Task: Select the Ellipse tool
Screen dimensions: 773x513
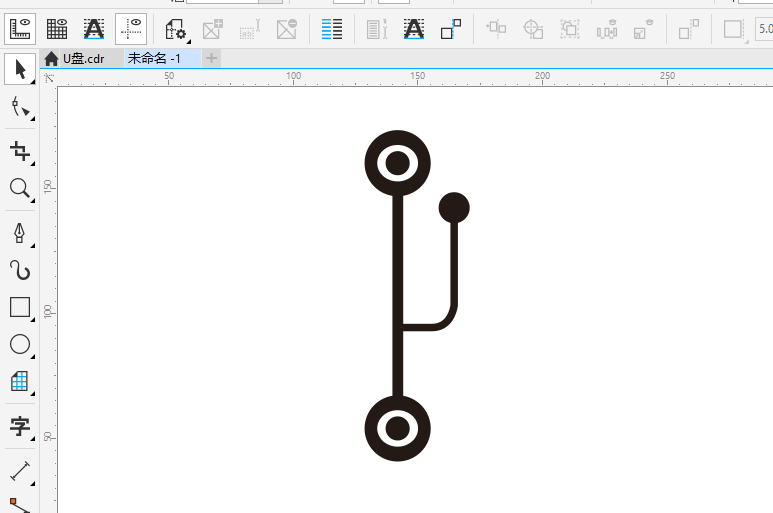Action: tap(20, 344)
